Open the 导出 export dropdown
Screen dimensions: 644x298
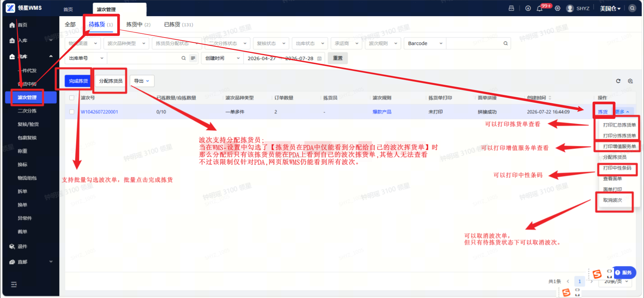142,81
